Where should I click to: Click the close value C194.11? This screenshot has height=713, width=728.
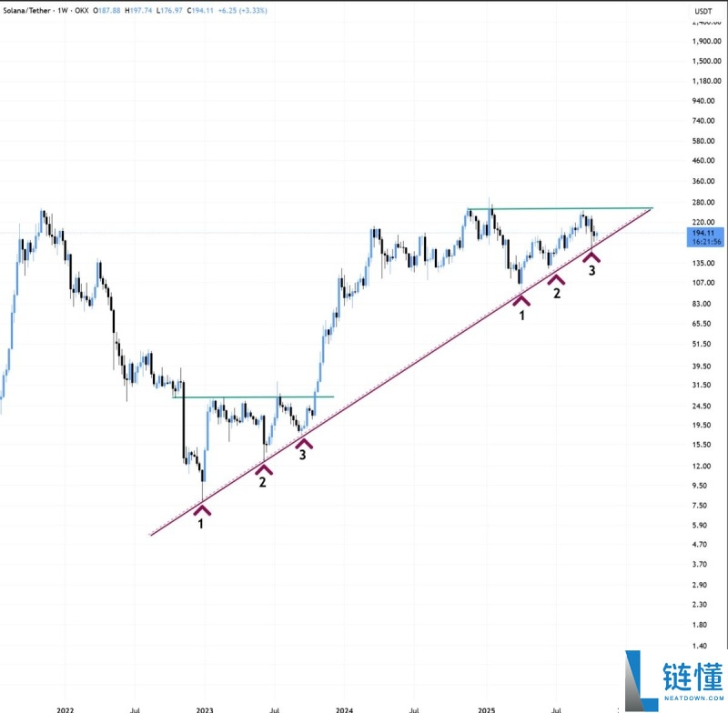click(x=200, y=10)
